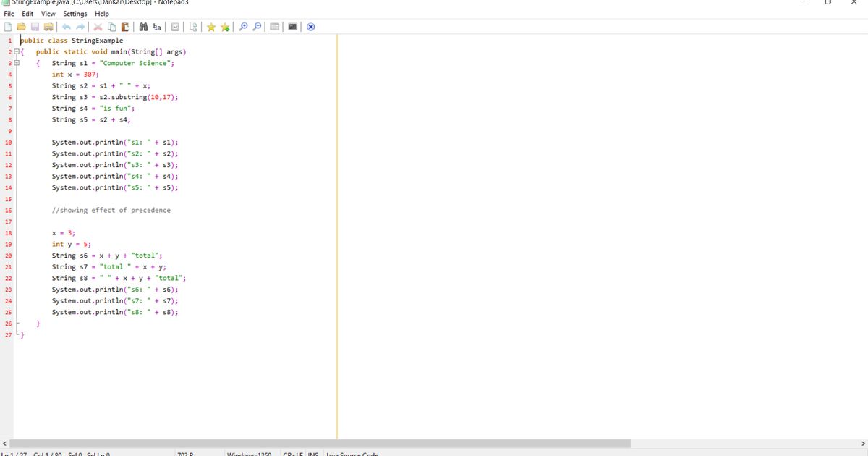
Task: Toggle insert mode via INS indicator
Action: [x=312, y=454]
